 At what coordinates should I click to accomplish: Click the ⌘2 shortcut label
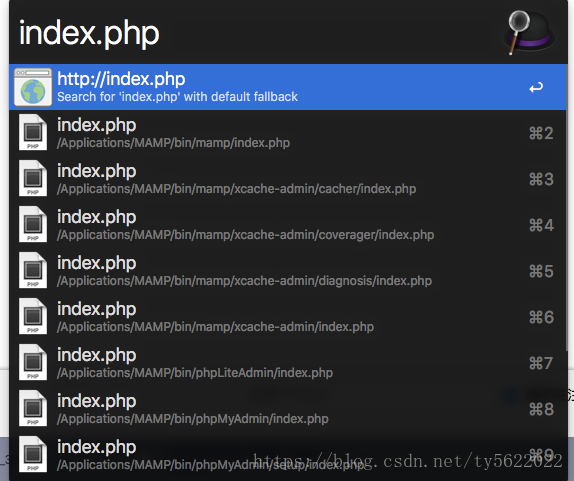click(541, 133)
